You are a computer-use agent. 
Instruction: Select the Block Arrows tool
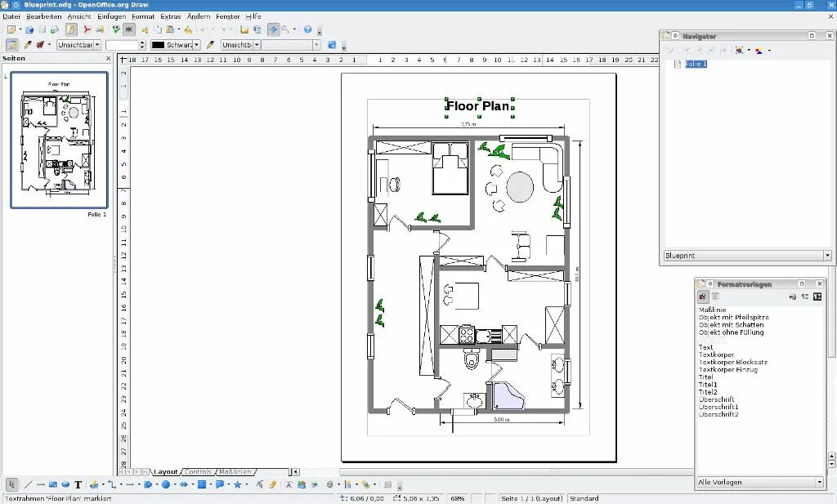184,484
